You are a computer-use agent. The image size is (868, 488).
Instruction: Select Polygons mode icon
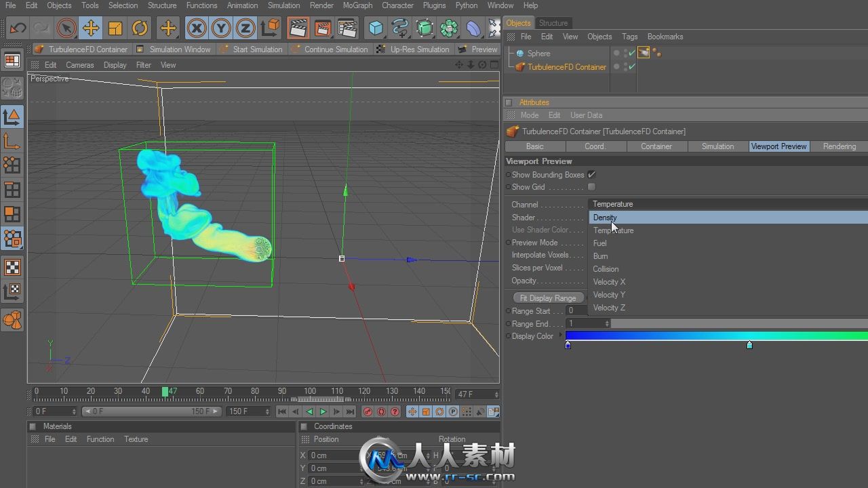(x=12, y=214)
